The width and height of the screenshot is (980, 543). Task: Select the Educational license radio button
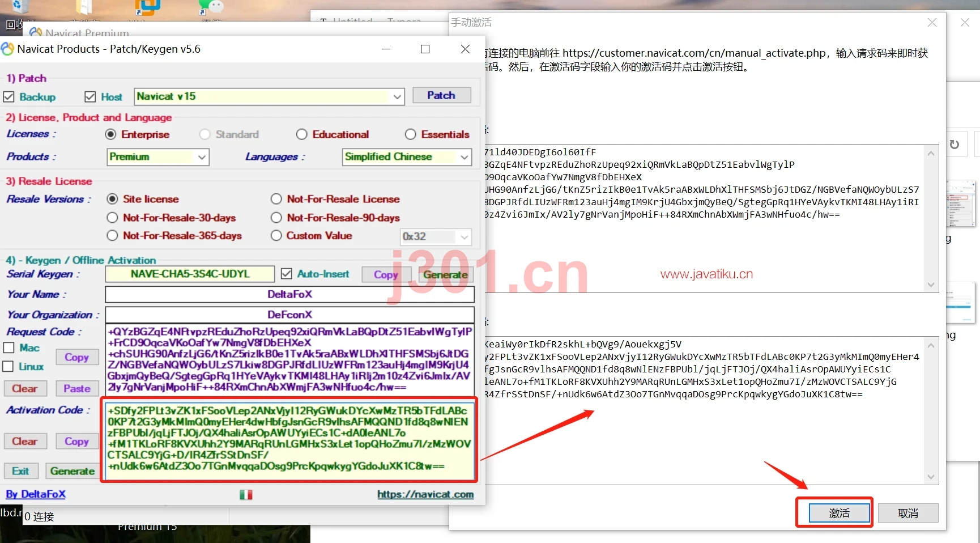tap(302, 134)
